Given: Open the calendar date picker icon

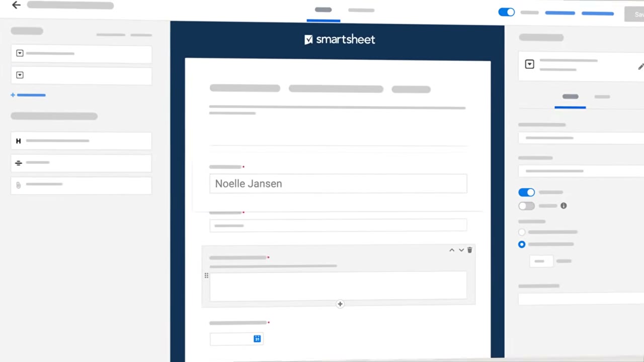Looking at the screenshot, I should [x=257, y=339].
